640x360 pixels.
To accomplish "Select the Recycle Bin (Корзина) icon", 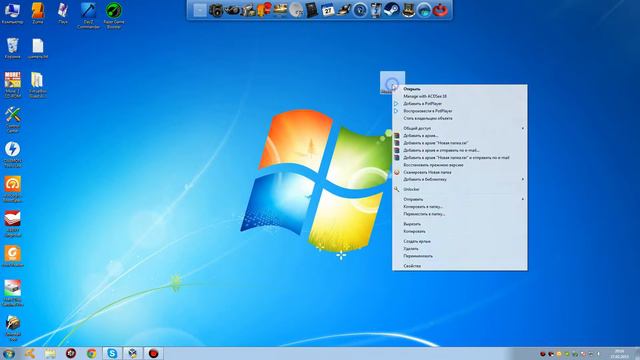I will pos(13,48).
